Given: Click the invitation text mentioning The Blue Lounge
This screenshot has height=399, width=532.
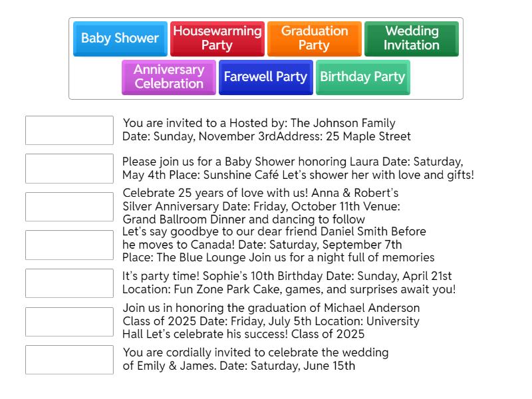Looking at the screenshot, I should click(x=278, y=245).
